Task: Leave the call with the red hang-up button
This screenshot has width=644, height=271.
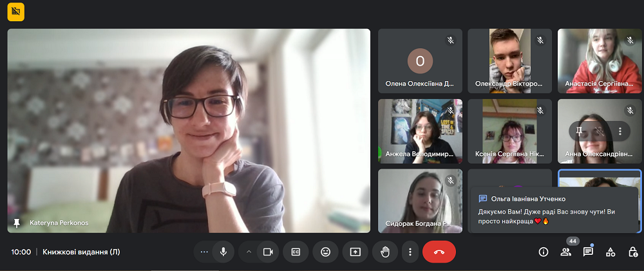Action: click(439, 252)
